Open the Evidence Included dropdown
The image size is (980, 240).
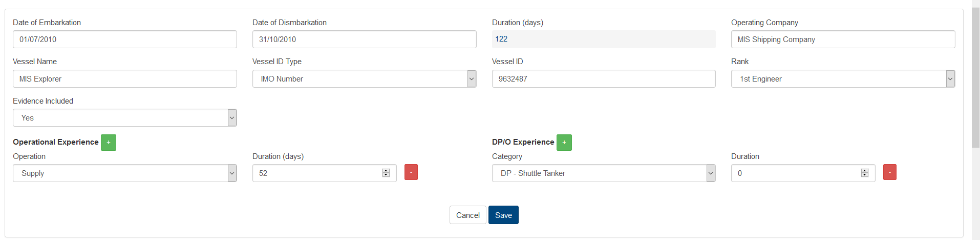pyautogui.click(x=124, y=118)
